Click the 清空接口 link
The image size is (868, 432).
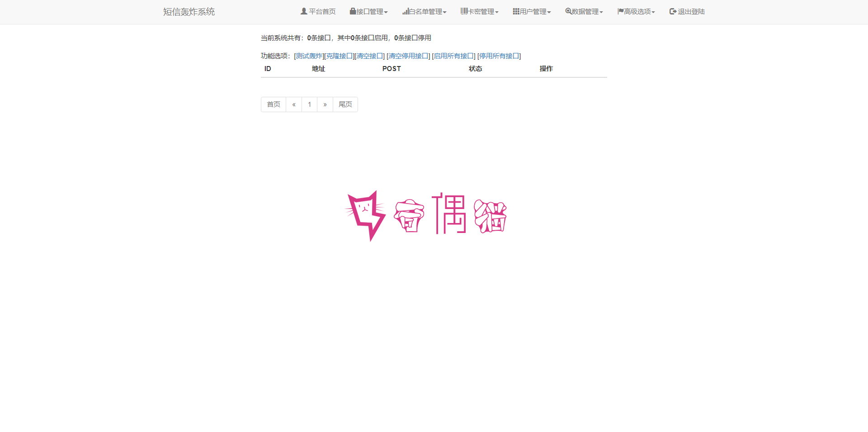370,56
